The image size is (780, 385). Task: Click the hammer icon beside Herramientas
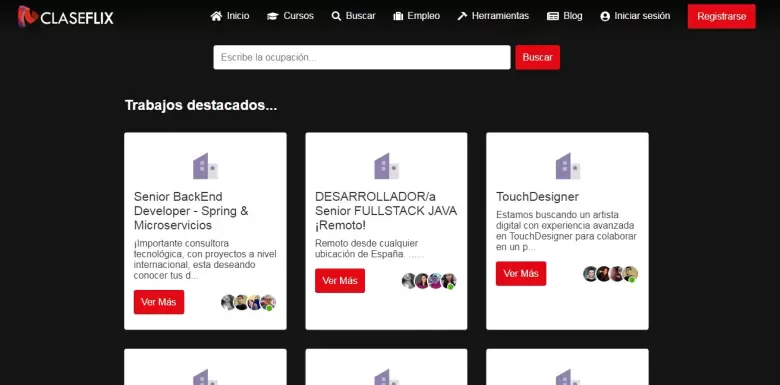(x=462, y=16)
